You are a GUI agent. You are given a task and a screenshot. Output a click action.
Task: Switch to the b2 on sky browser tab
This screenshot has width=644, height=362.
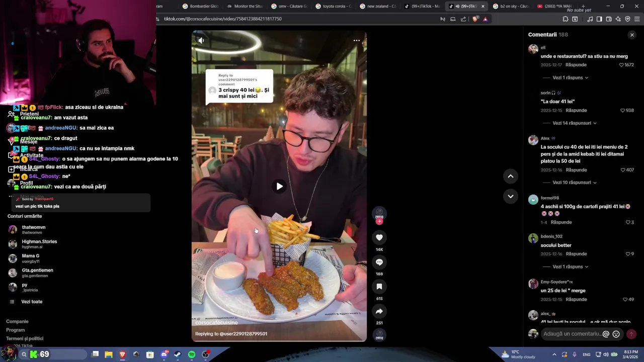click(x=510, y=6)
